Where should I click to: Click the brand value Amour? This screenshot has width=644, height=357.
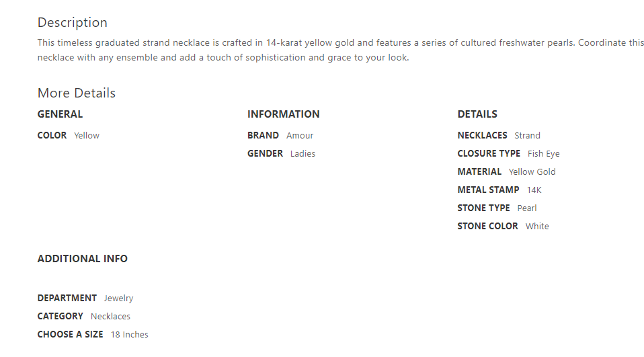pos(300,136)
